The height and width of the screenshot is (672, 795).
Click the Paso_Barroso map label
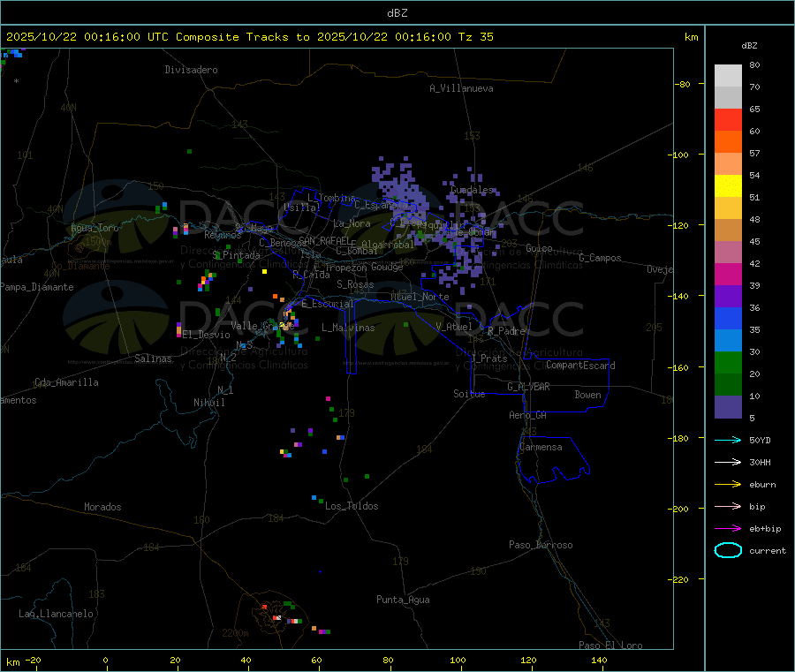(541, 545)
